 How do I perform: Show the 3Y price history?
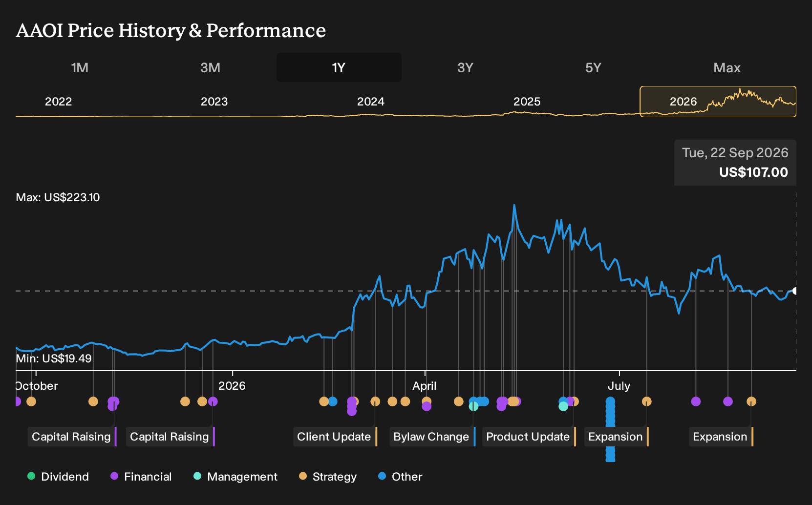[465, 67]
